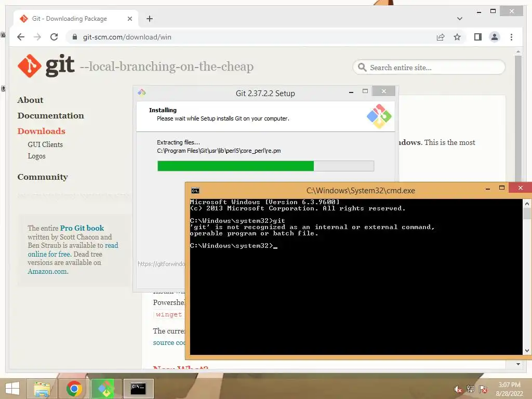The height and width of the screenshot is (399, 532).
Task: Maximize the cmd.exe window
Action: (x=502, y=188)
